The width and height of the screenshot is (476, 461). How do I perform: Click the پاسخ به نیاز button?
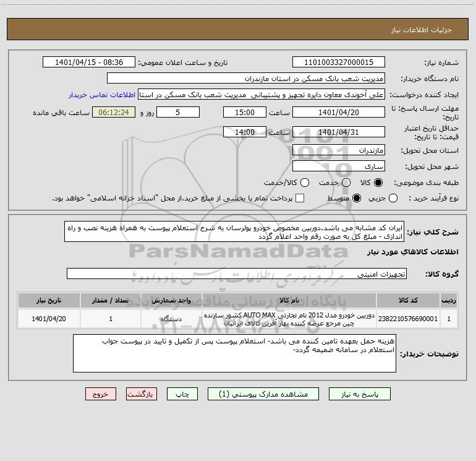[359, 394]
